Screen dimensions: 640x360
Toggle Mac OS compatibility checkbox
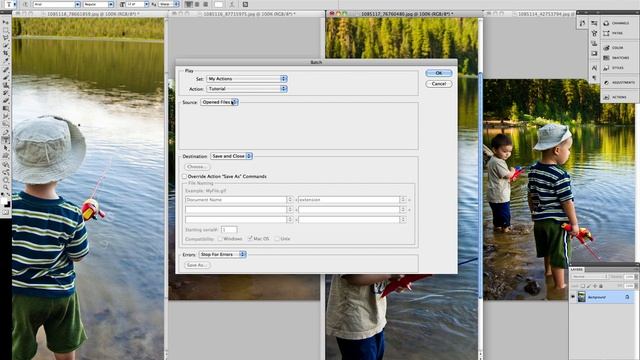pos(250,238)
